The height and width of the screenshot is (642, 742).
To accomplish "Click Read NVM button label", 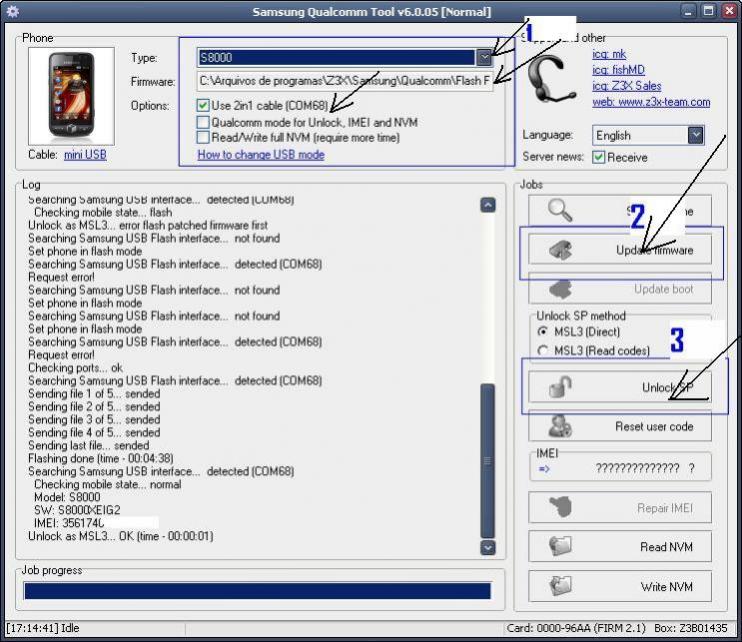I will 666,547.
